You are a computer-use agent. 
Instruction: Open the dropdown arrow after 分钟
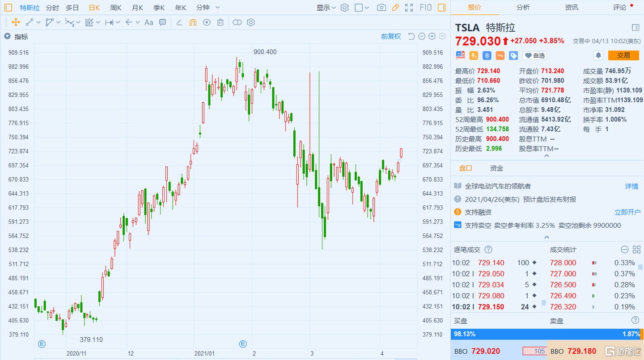tap(218, 8)
